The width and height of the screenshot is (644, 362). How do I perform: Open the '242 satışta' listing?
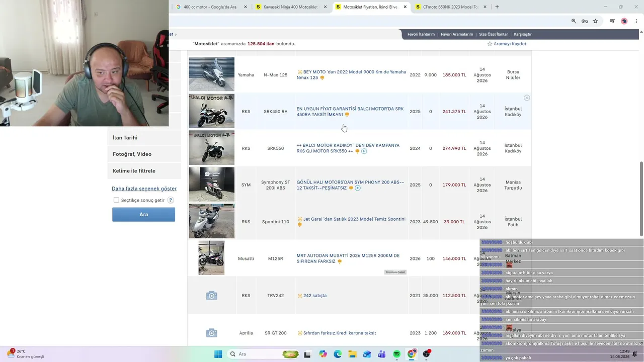pos(315,296)
